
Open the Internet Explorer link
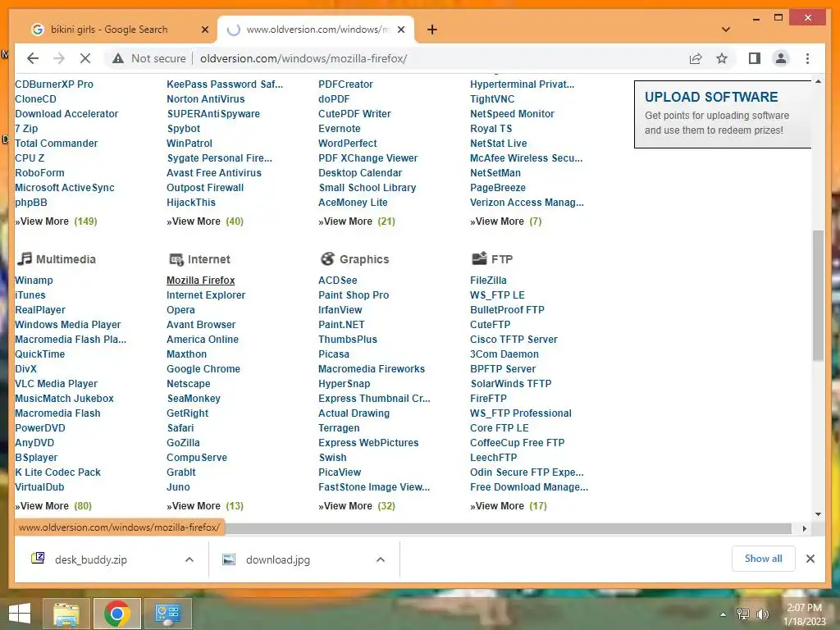pyautogui.click(x=206, y=295)
